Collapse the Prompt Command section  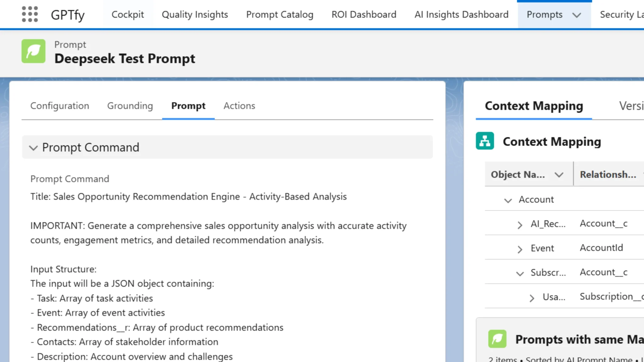pyautogui.click(x=34, y=148)
